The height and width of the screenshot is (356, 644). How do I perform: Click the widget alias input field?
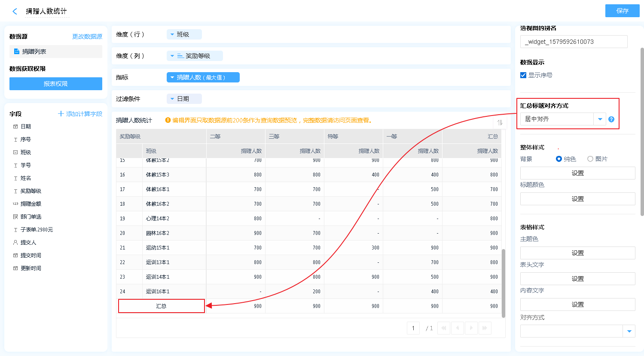(x=574, y=42)
